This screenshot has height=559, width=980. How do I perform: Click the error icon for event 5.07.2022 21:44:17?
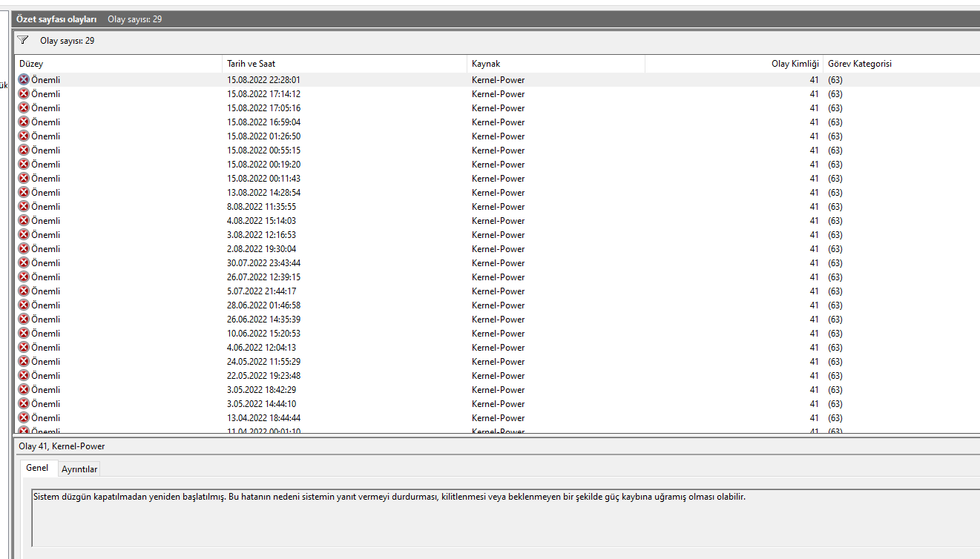(24, 291)
